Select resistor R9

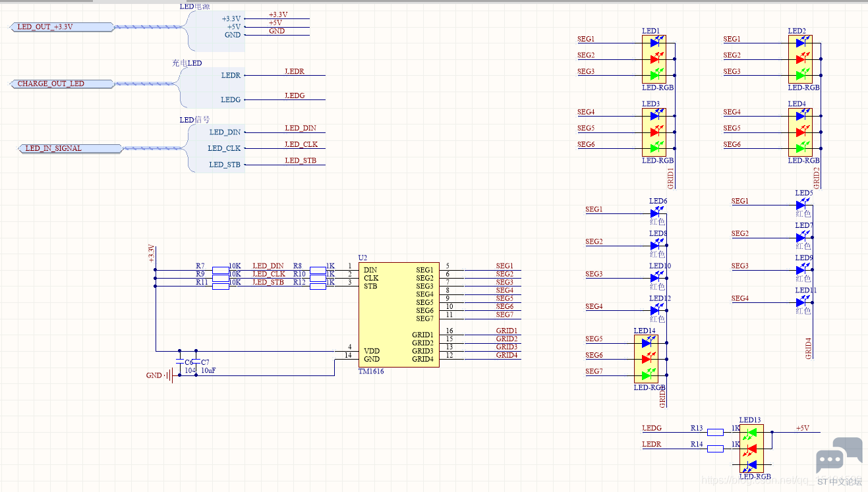(x=220, y=278)
